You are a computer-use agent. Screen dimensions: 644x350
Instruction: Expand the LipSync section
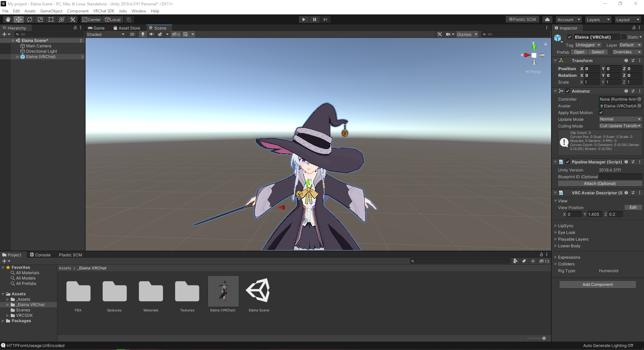[566, 226]
